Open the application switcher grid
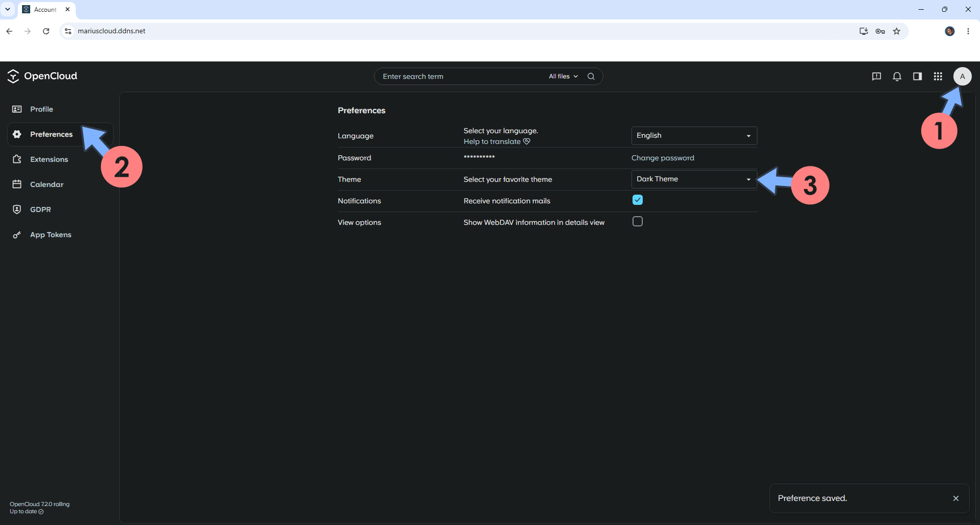The width and height of the screenshot is (980, 525). coord(938,76)
